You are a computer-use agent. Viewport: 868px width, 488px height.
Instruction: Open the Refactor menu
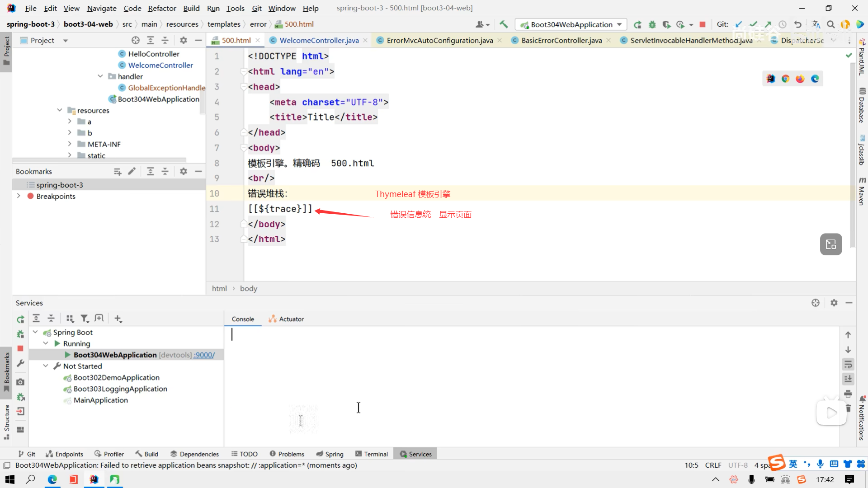[162, 8]
